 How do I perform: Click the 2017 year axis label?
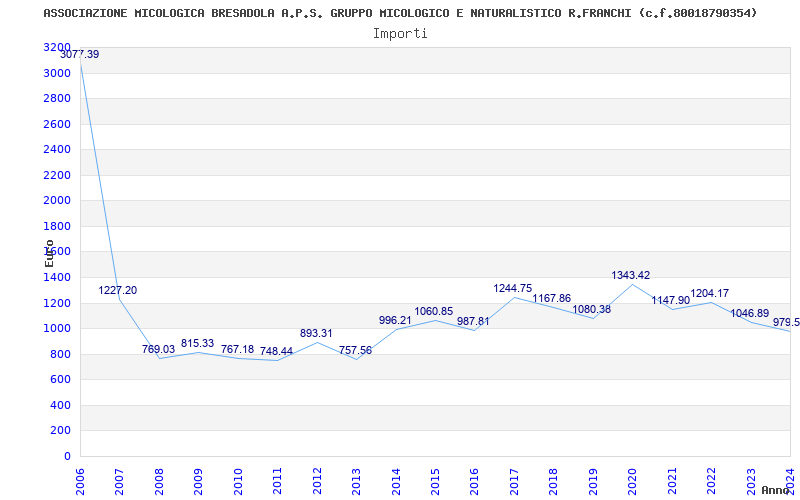pyautogui.click(x=514, y=481)
